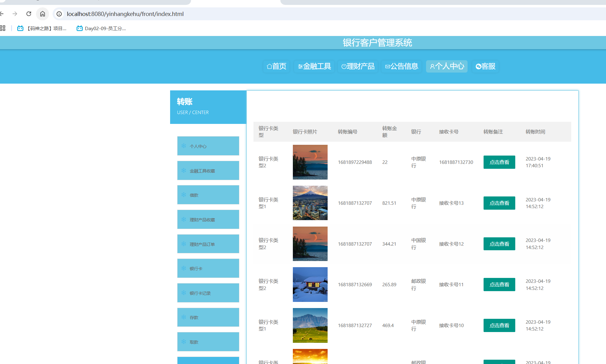Click the 银行卡照片 column header
606x364 pixels.
305,132
